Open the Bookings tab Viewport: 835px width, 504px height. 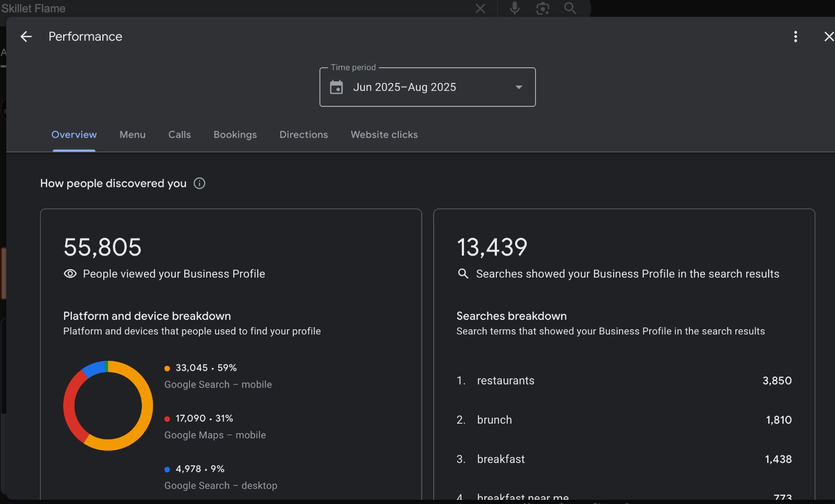(x=235, y=135)
